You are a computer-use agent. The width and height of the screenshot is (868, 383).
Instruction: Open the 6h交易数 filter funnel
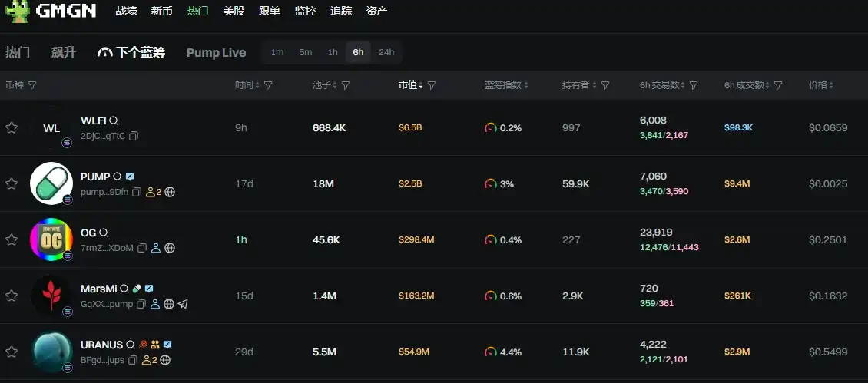pyautogui.click(x=694, y=85)
